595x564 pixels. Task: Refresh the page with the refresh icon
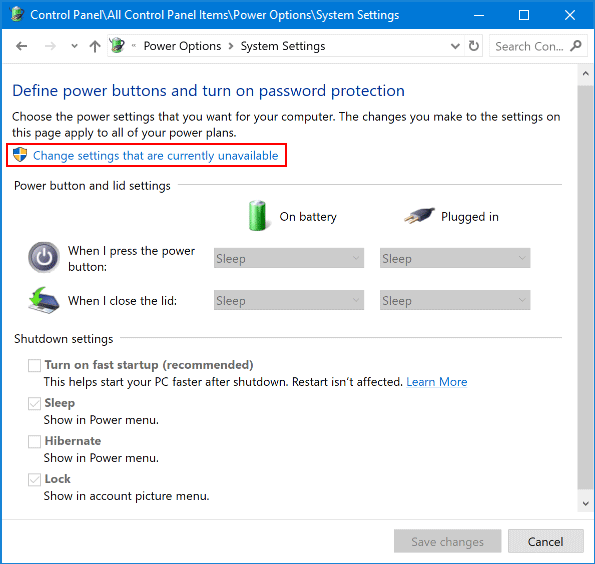[x=474, y=46]
